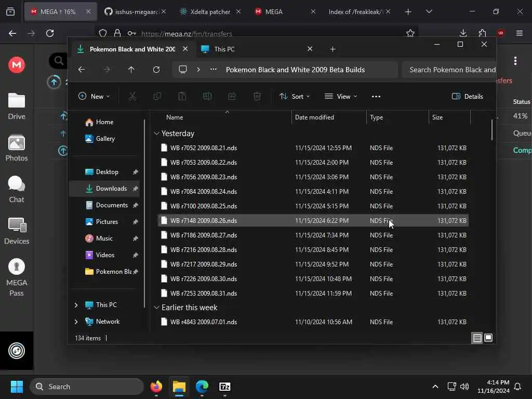Sort by the Name column header
532x399 pixels.
(x=175, y=117)
